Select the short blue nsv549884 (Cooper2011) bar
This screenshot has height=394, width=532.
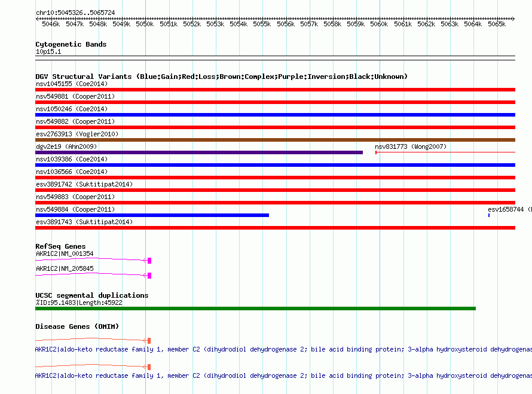152,215
